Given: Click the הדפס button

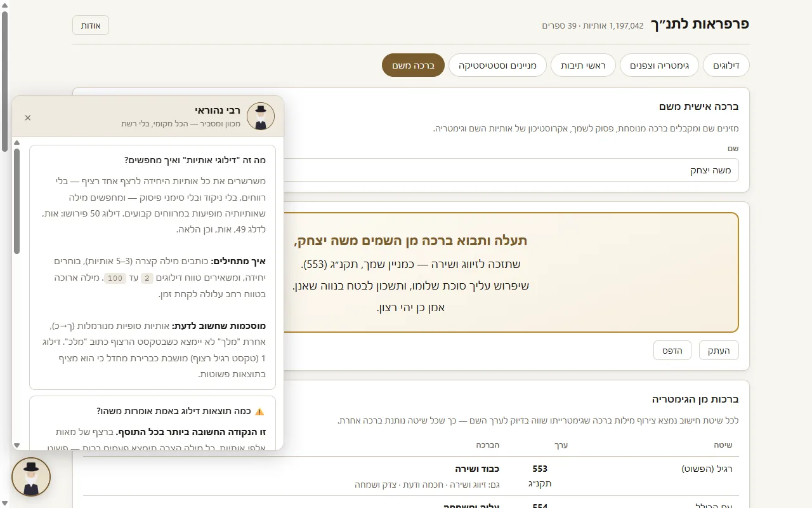Looking at the screenshot, I should pyautogui.click(x=672, y=351).
